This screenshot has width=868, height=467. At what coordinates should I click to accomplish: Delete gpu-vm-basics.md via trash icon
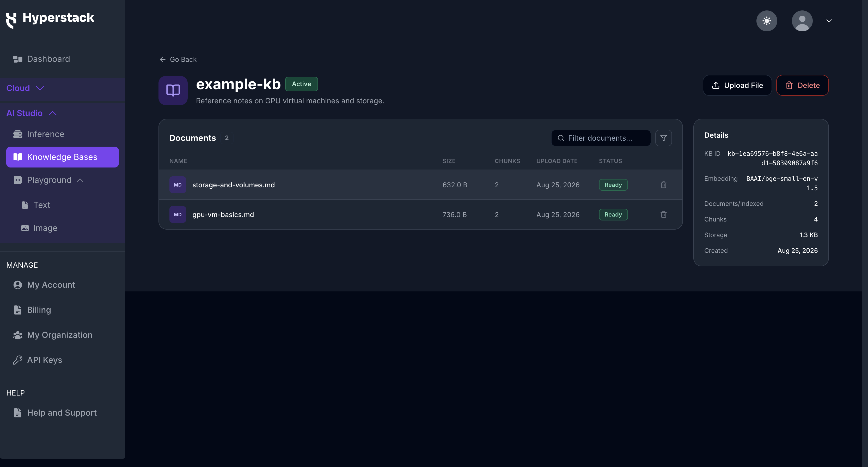(663, 214)
